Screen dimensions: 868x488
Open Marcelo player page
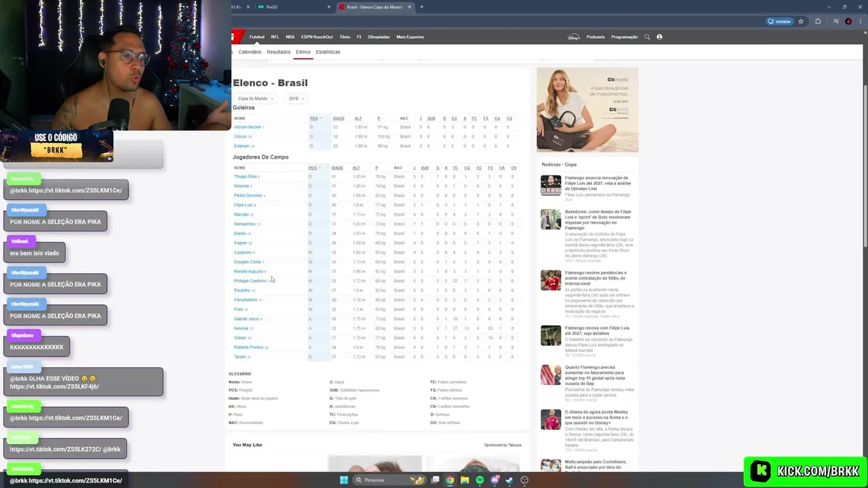click(x=241, y=214)
